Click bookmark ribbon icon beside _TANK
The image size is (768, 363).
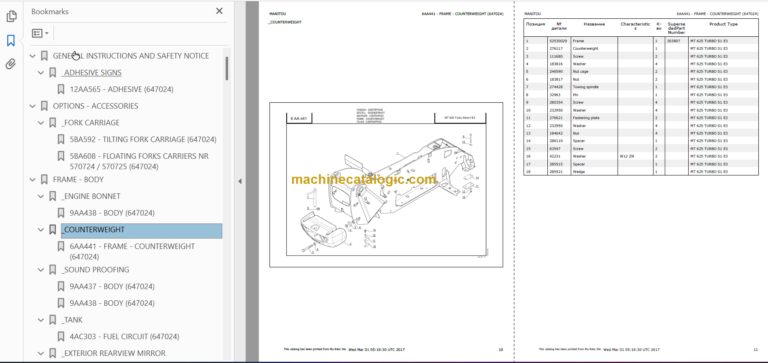pyautogui.click(x=52, y=319)
